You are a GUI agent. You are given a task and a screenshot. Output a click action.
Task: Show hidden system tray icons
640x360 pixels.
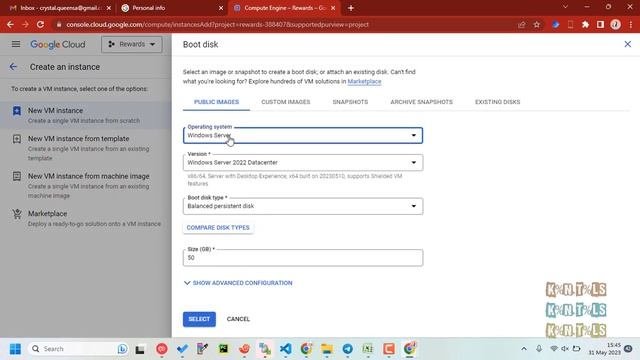point(524,349)
